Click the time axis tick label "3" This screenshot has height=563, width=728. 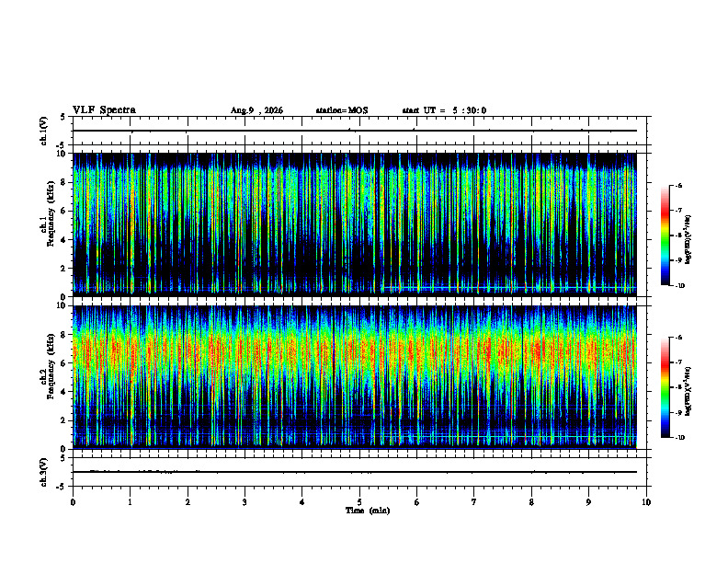(x=245, y=502)
